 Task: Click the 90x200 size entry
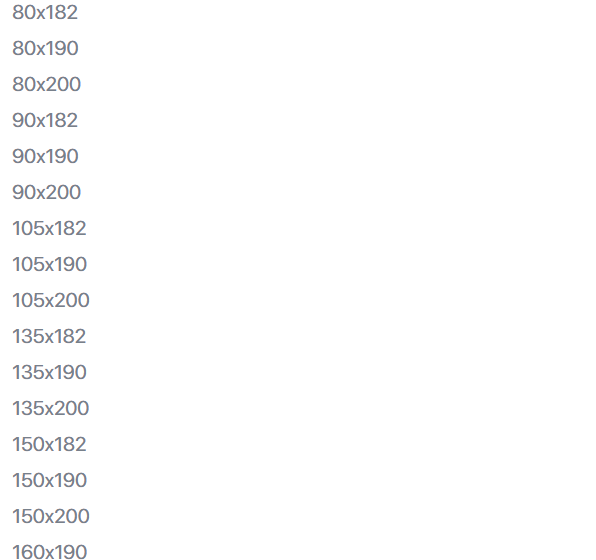pos(46,192)
